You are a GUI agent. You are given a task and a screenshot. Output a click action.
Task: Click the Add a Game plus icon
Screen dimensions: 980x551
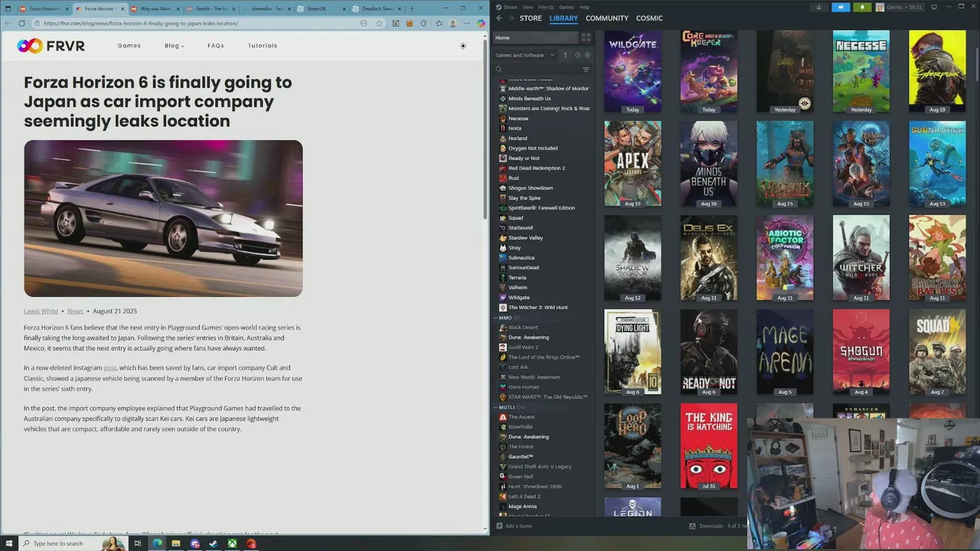click(499, 526)
